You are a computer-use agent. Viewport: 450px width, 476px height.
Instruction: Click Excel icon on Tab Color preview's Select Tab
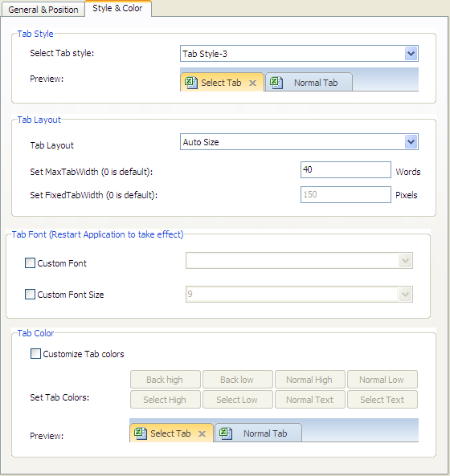141,433
